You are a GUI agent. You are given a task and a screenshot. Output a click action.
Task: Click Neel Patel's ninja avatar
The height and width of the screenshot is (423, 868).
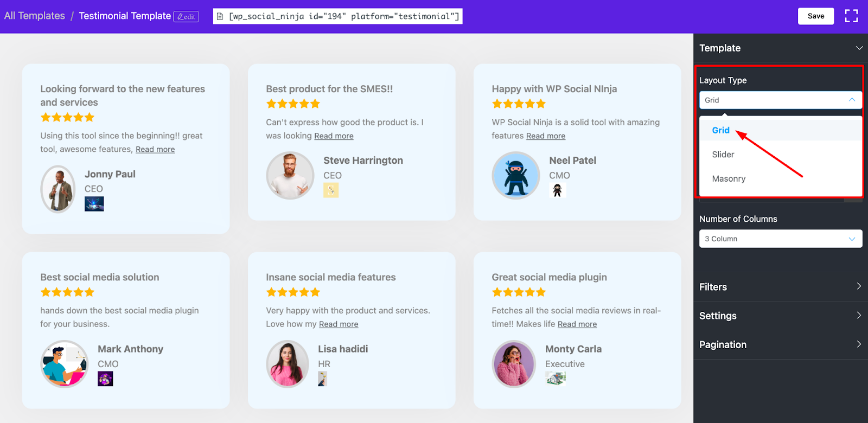coord(516,176)
